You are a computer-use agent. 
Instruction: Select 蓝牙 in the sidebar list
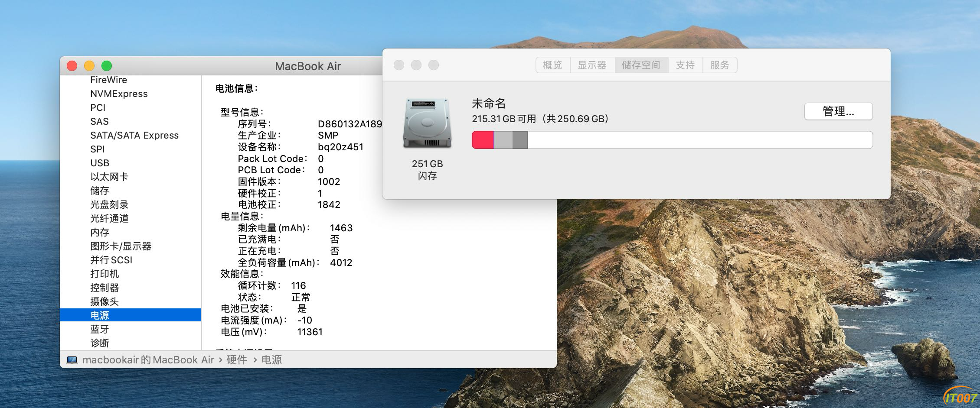[x=100, y=329]
